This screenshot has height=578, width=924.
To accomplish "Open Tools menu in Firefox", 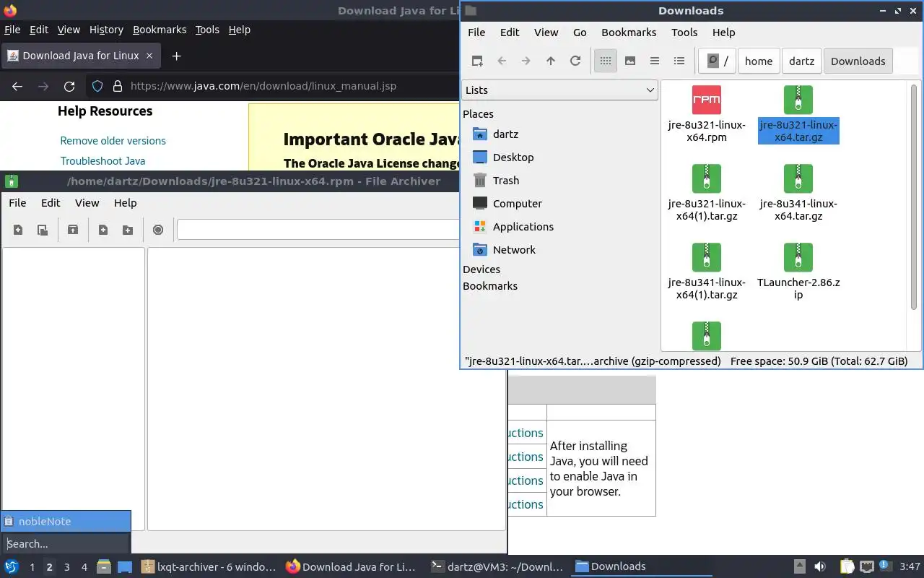I will 207,30.
